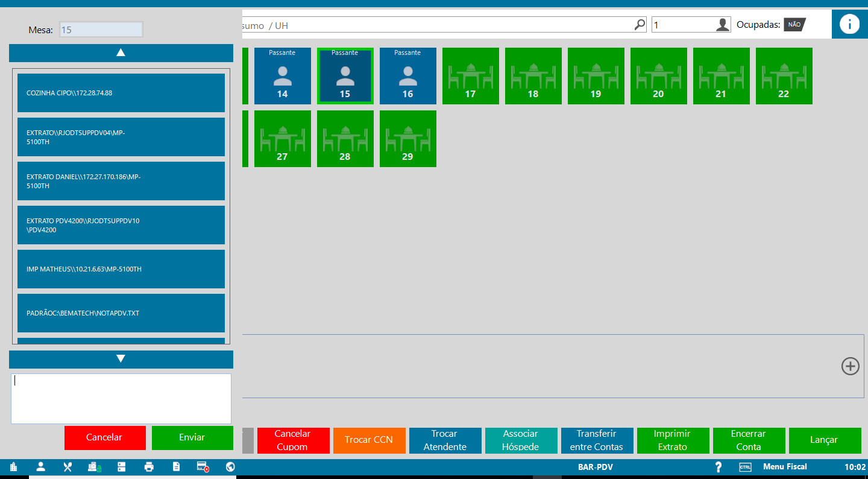Screen dimensions: 868x479
Task: Click Encerrar Conta button
Action: click(749, 440)
